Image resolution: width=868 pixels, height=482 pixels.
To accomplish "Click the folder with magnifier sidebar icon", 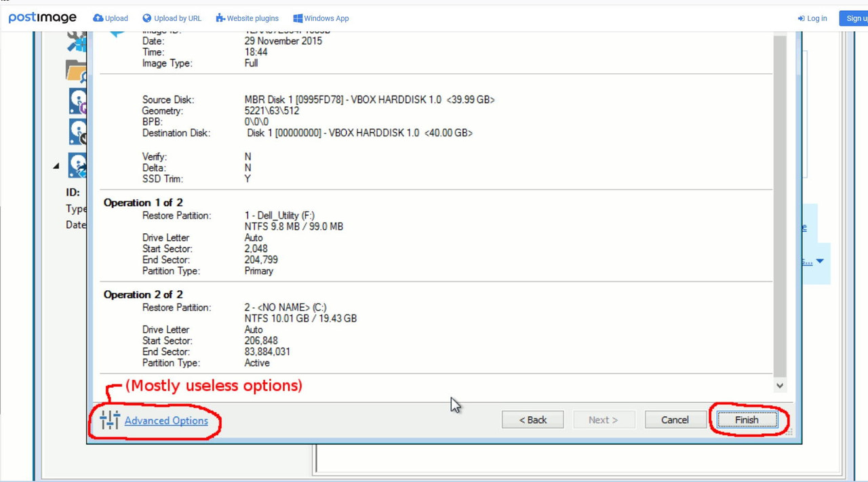I will (x=77, y=71).
